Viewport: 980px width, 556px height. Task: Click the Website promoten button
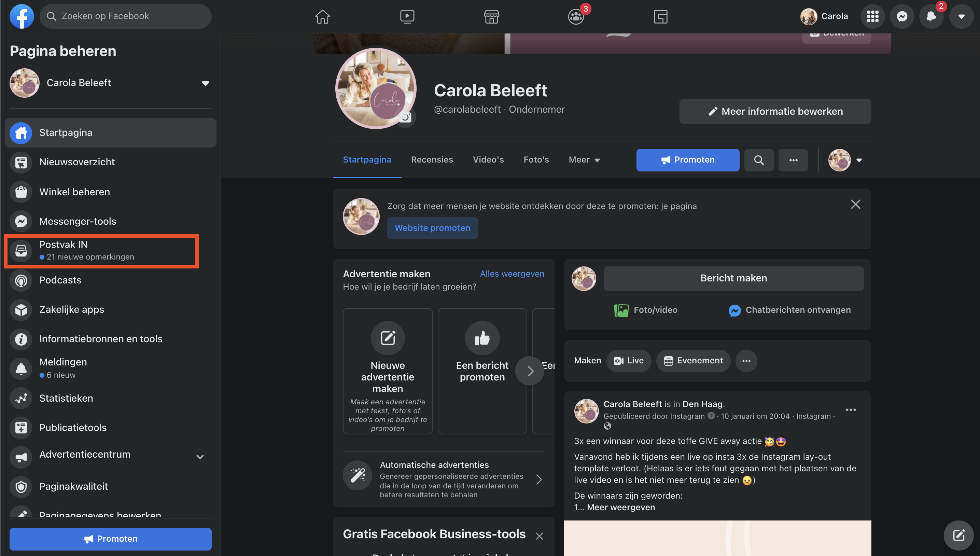[432, 228]
